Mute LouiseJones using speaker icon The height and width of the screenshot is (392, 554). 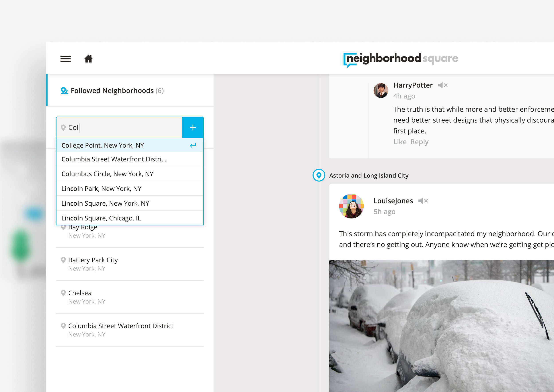(423, 201)
